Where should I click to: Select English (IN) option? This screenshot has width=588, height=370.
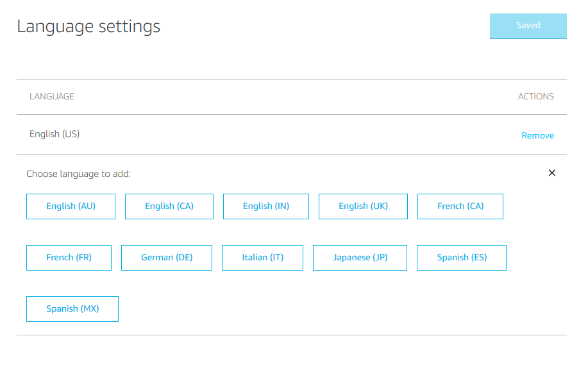pyautogui.click(x=265, y=206)
